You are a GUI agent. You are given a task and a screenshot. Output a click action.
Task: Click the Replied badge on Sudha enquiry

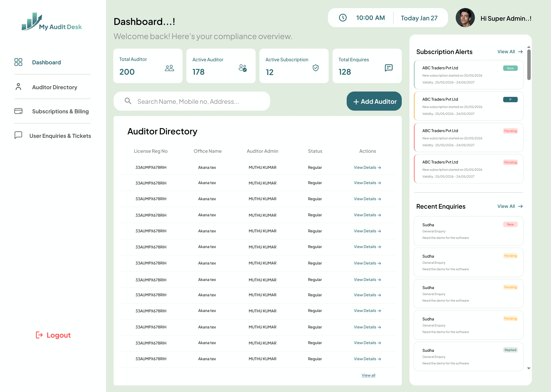tap(510, 350)
